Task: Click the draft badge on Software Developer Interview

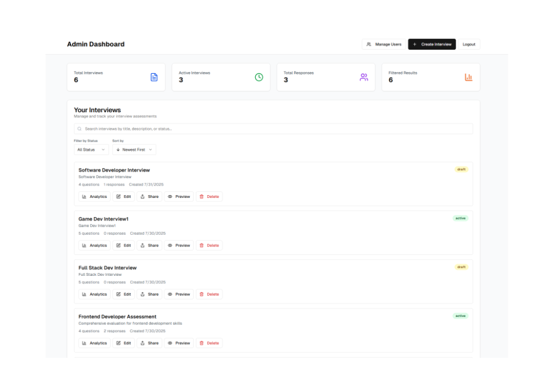Action: tap(461, 169)
